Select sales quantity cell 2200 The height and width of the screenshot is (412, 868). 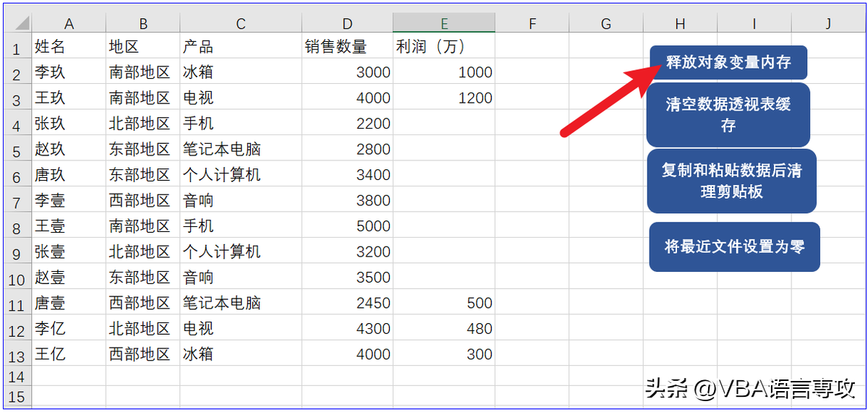pyautogui.click(x=347, y=124)
